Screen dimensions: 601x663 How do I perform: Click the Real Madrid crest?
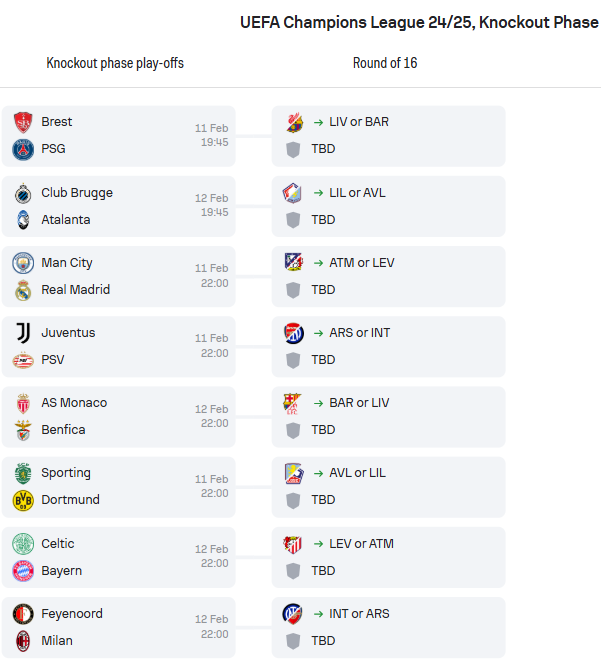[x=23, y=290]
